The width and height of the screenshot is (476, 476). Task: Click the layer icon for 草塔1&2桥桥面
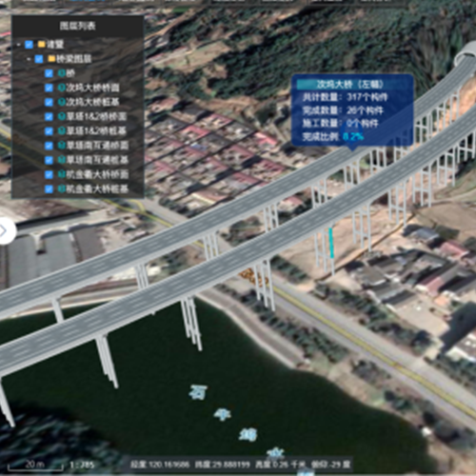[61, 116]
